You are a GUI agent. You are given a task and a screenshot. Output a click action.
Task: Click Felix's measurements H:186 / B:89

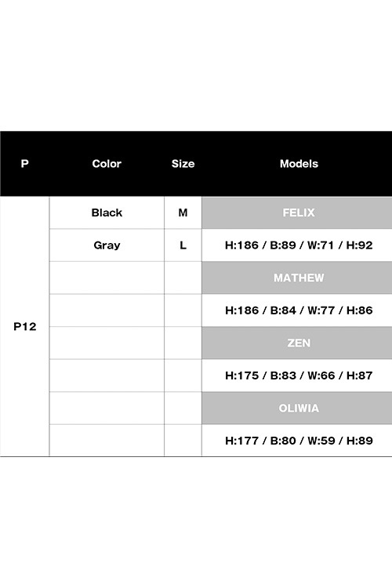(299, 245)
